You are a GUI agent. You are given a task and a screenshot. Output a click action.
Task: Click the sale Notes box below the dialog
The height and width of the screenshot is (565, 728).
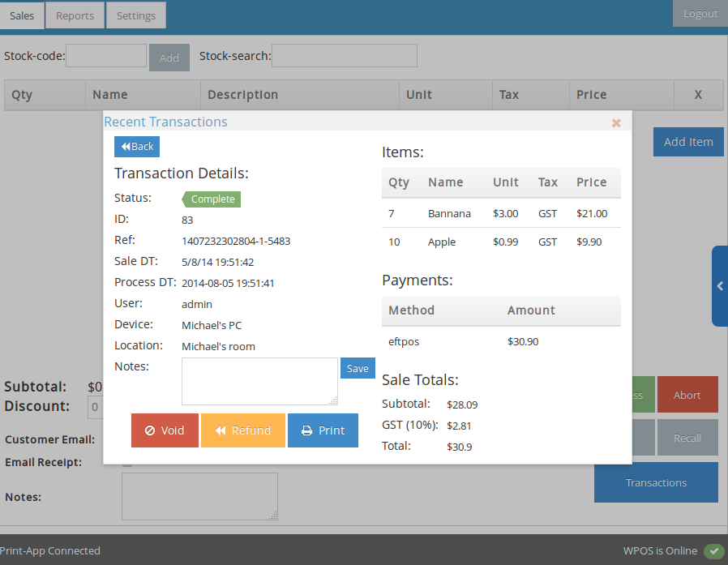pyautogui.click(x=199, y=497)
